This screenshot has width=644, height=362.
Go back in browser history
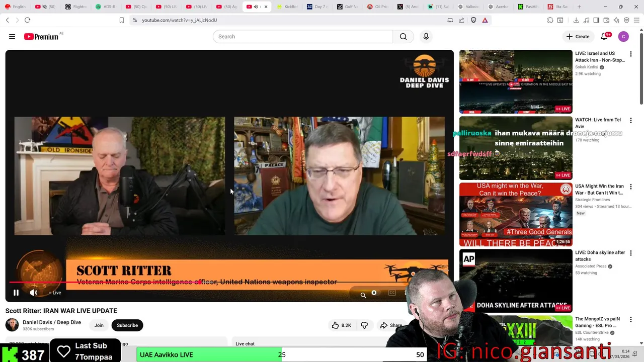[7, 20]
